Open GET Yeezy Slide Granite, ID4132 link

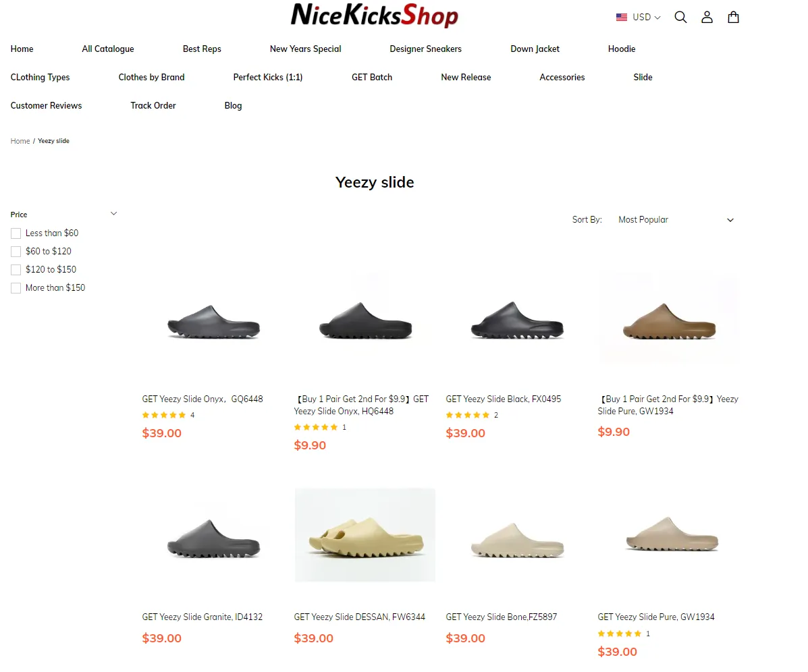click(x=202, y=617)
